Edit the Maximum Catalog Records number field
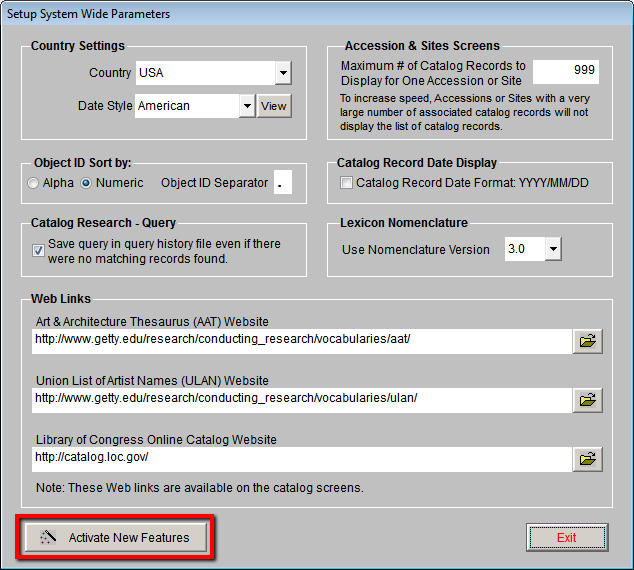 pyautogui.click(x=566, y=71)
